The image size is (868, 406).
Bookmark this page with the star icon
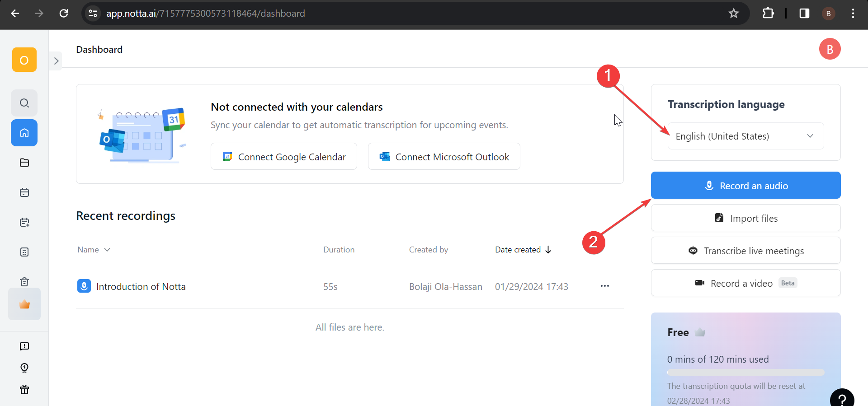click(x=734, y=14)
